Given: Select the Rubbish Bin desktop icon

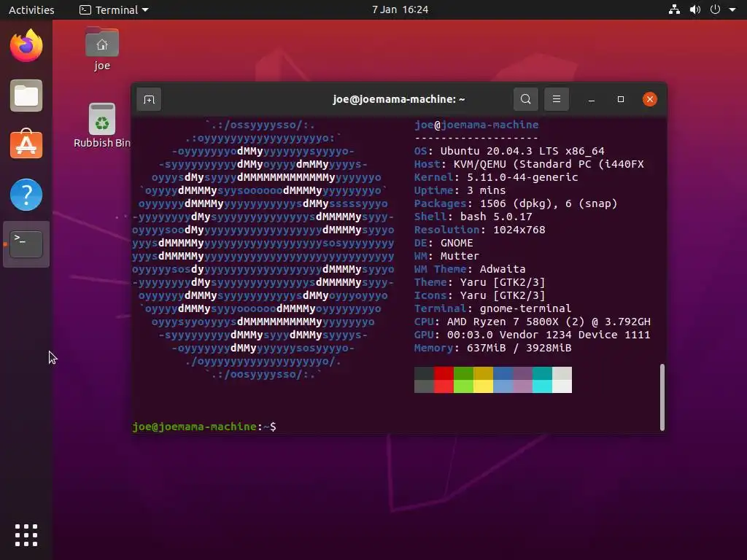Looking at the screenshot, I should tap(102, 125).
